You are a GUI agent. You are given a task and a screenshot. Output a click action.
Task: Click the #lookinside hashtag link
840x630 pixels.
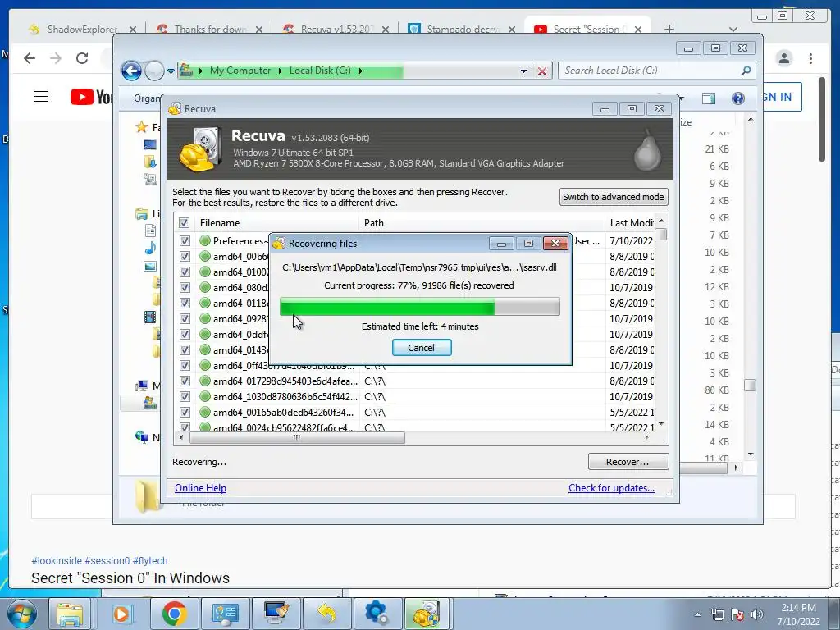[57, 561]
